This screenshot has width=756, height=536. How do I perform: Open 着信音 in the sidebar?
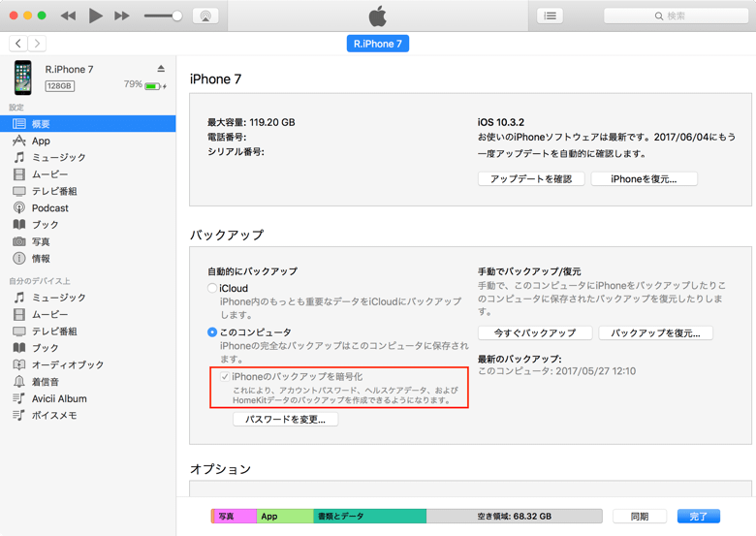pyautogui.click(x=88, y=382)
